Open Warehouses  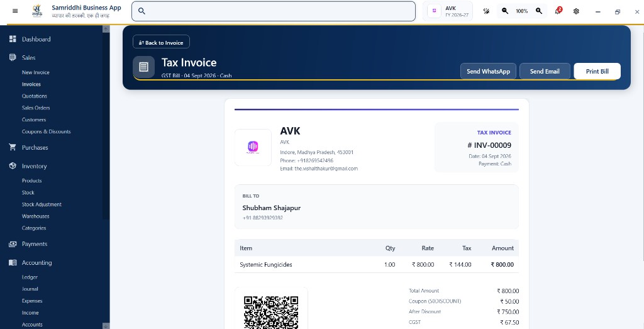(35, 216)
